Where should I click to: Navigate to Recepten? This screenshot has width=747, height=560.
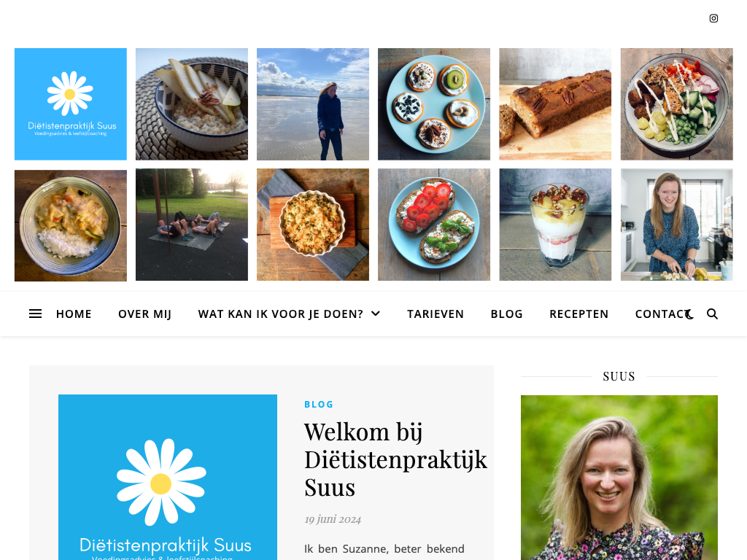[x=578, y=314]
